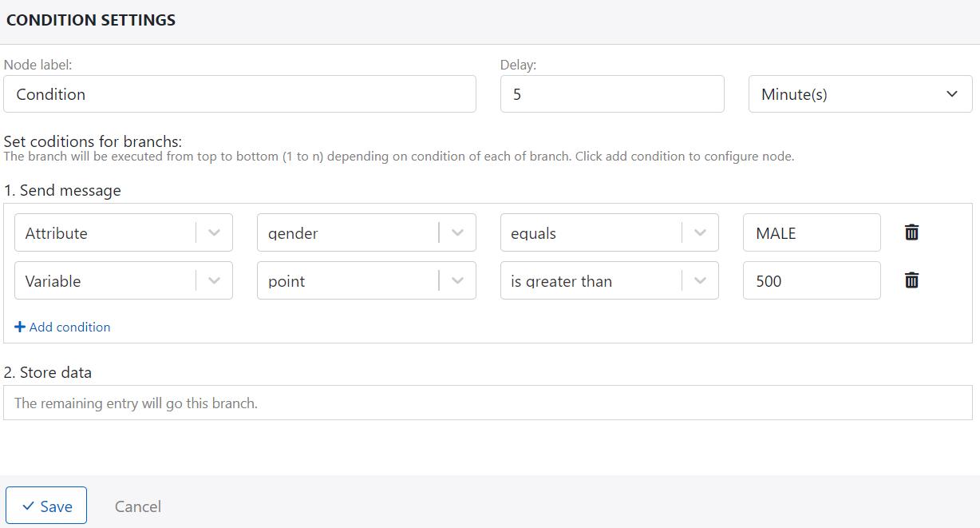Delete the point greater than 500 condition

point(911,280)
